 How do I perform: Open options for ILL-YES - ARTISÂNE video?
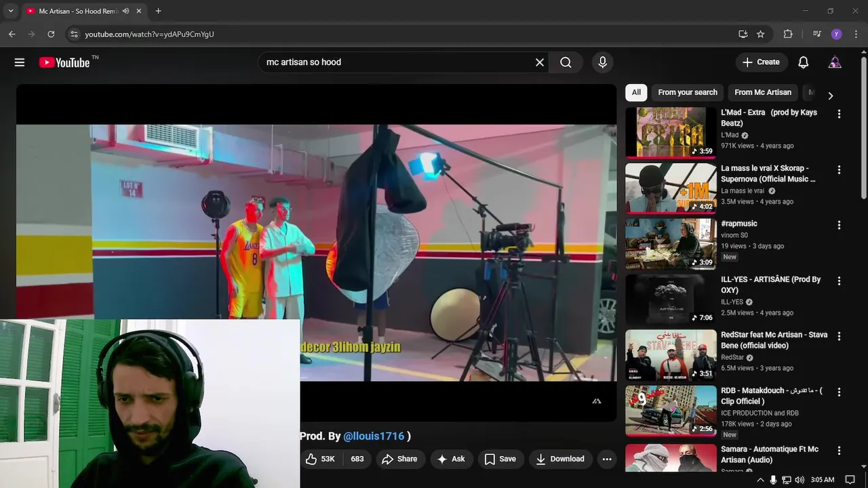pos(839,281)
